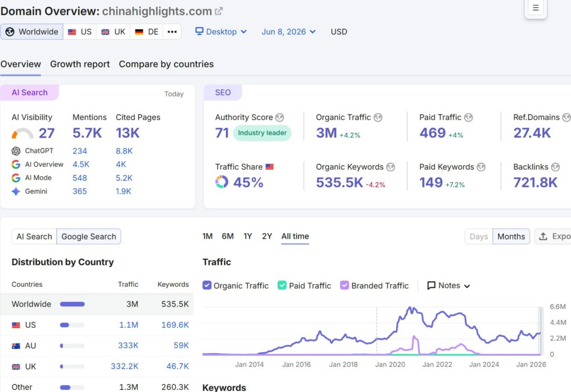Click the UK traffic value 332.2K
571x392 pixels.
pyautogui.click(x=124, y=366)
